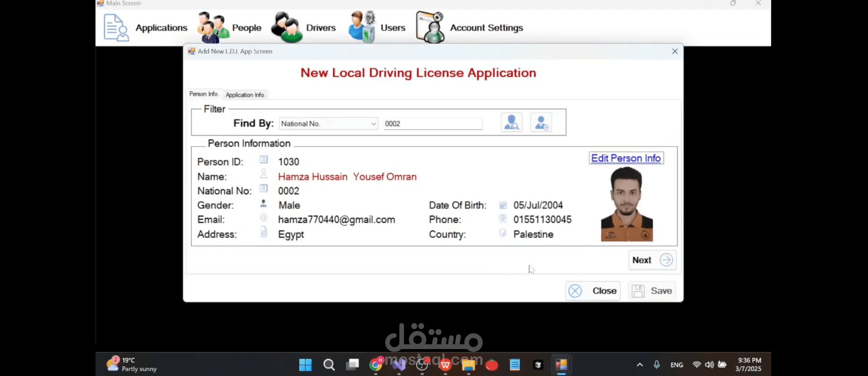Close the Add New L.D.L App Screen dialog

tap(675, 51)
